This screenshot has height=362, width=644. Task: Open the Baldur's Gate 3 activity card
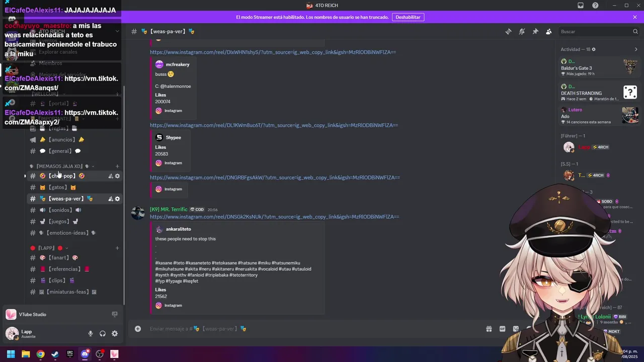point(599,67)
